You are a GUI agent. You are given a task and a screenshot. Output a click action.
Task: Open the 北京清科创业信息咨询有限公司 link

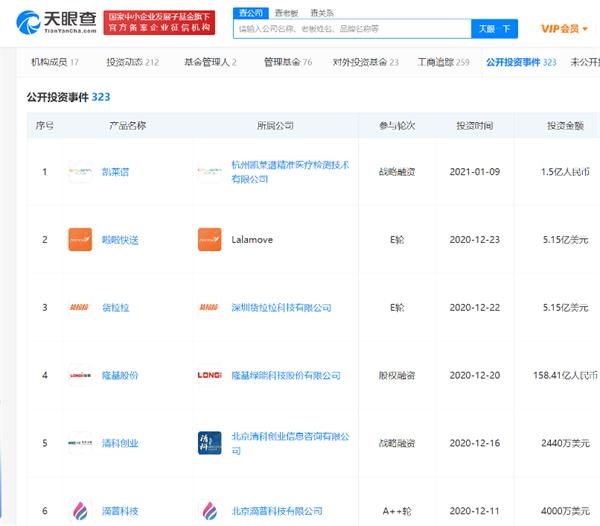pos(290,443)
